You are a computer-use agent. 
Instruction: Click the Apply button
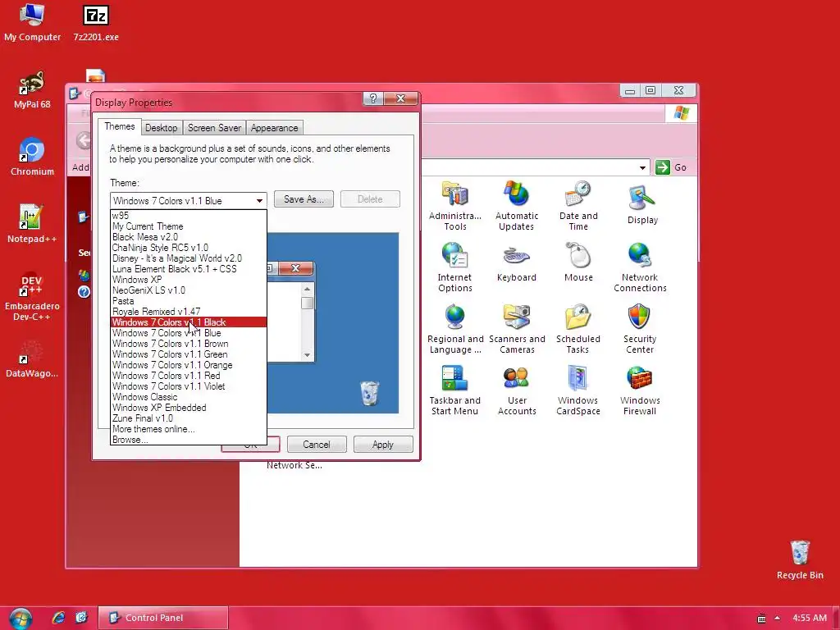[383, 445]
